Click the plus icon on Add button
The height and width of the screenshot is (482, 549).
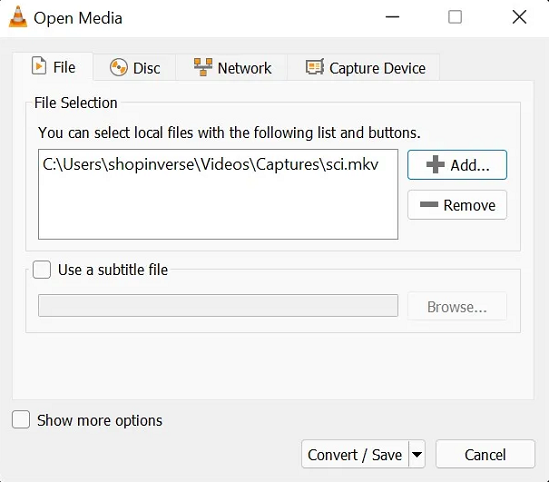435,165
